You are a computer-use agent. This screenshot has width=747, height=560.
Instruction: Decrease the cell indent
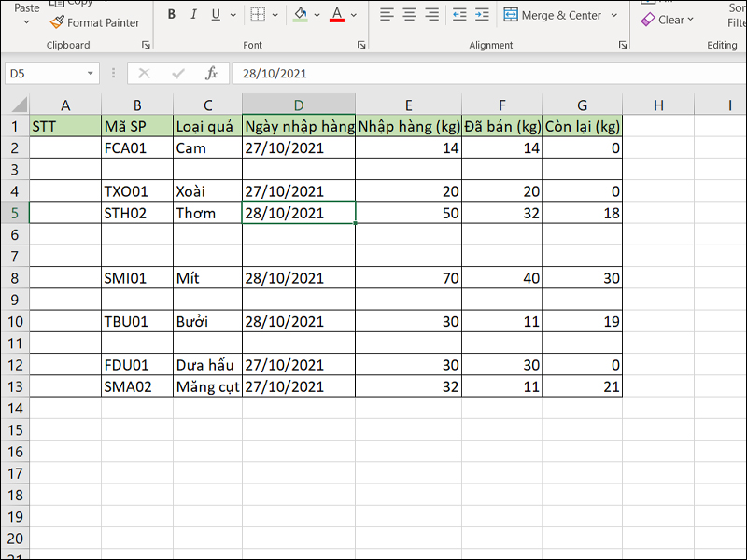point(458,15)
